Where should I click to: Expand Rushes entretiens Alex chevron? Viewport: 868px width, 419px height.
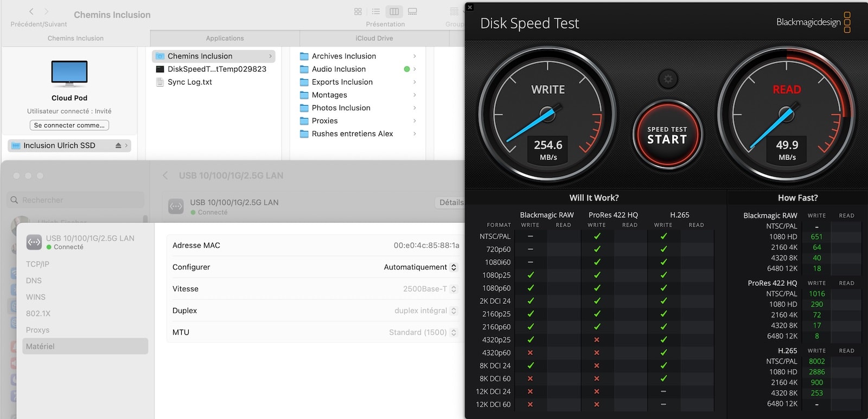(414, 134)
